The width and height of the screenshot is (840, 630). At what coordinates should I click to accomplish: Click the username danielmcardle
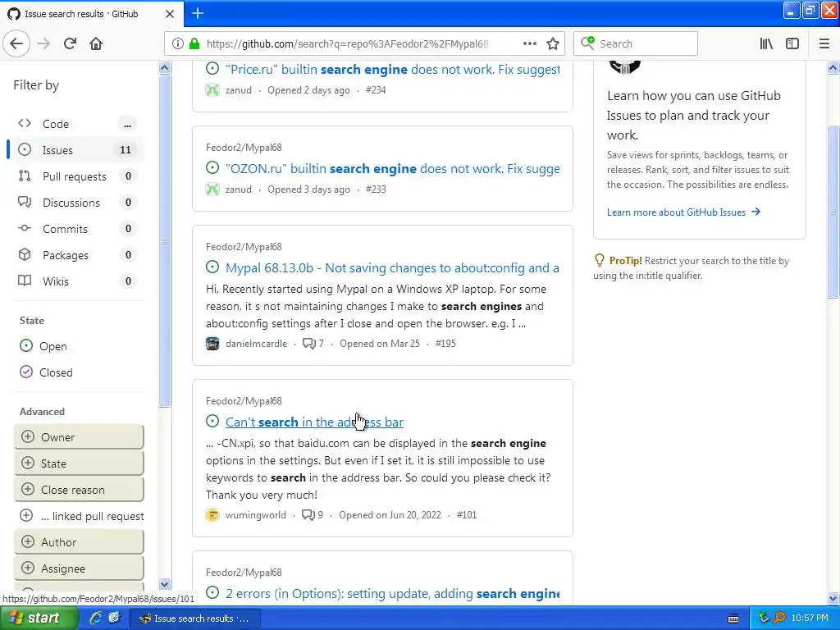(256, 344)
